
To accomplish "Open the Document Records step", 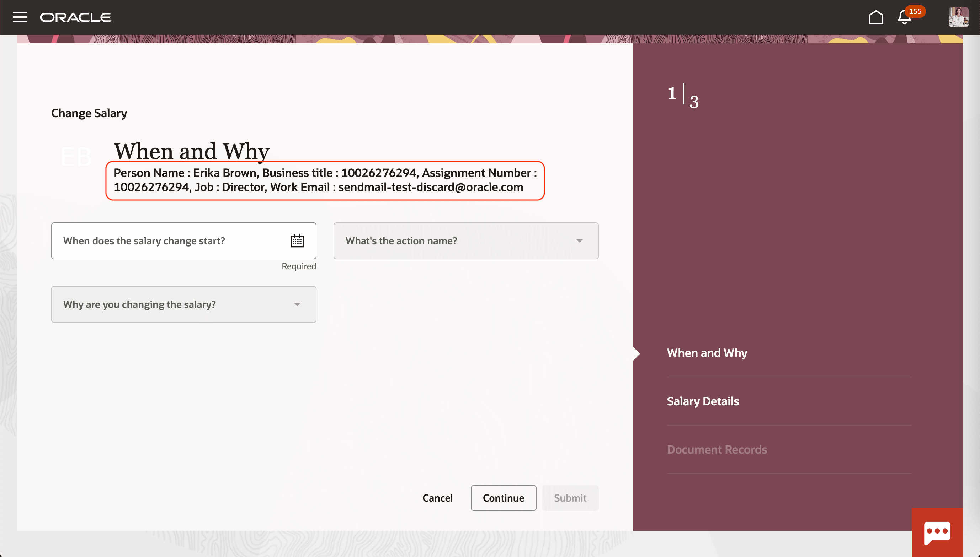I will (x=717, y=449).
